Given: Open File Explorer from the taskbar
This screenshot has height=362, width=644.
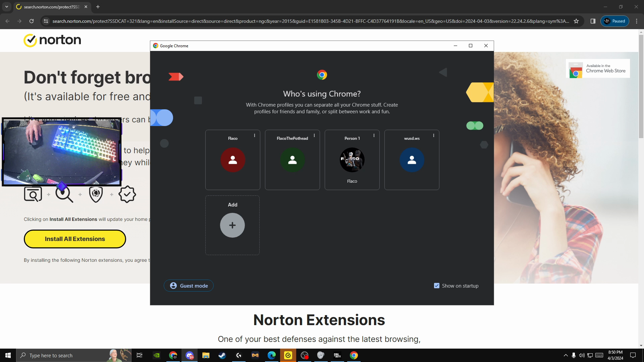Looking at the screenshot, I should pos(206,355).
